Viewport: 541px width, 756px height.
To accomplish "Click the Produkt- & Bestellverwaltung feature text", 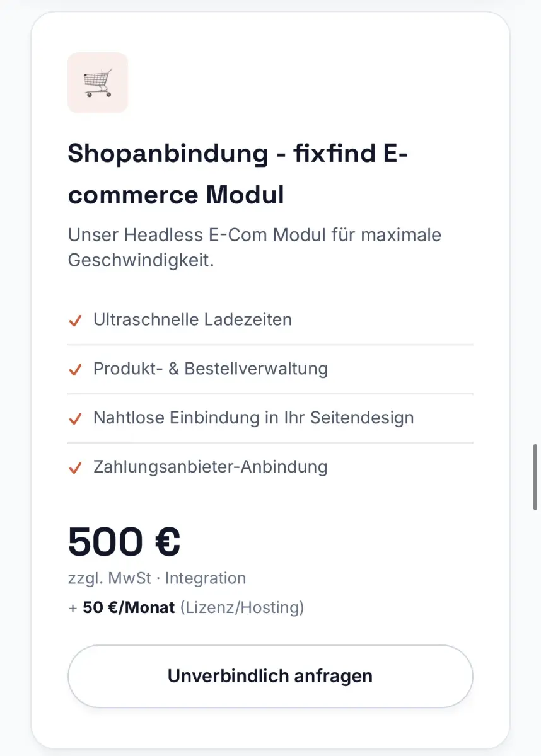I will click(210, 369).
